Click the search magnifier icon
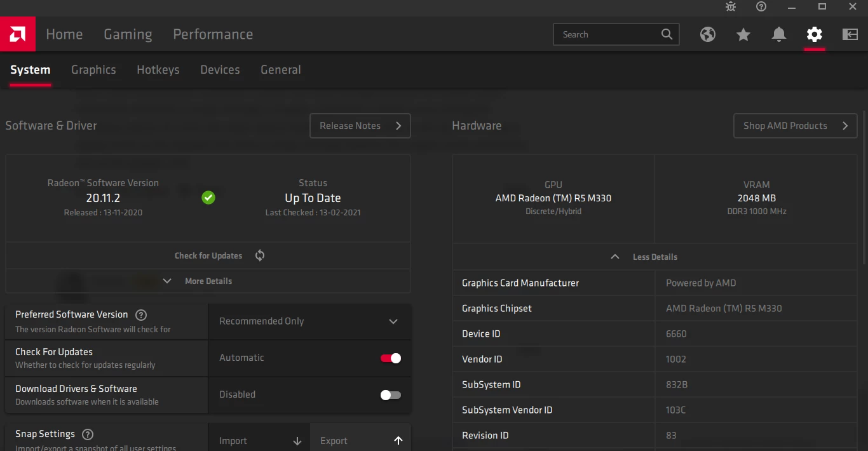The height and width of the screenshot is (451, 868). 667,34
